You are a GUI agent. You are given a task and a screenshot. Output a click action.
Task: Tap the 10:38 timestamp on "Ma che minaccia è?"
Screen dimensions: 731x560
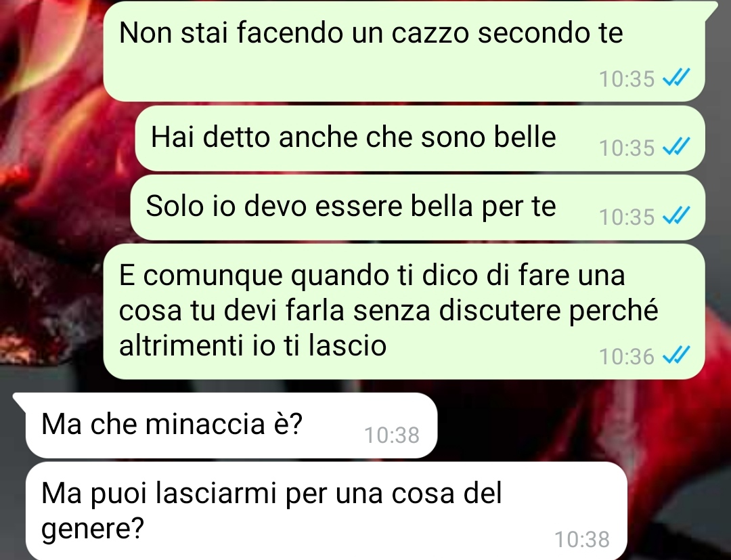click(x=392, y=435)
